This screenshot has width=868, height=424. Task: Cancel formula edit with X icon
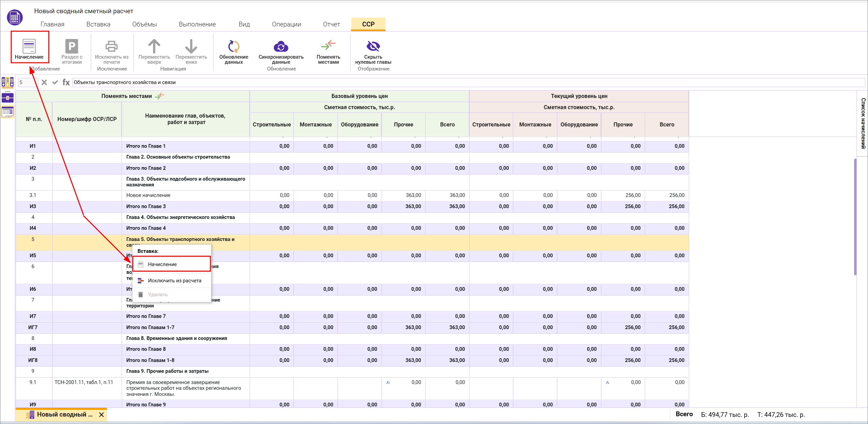point(44,82)
